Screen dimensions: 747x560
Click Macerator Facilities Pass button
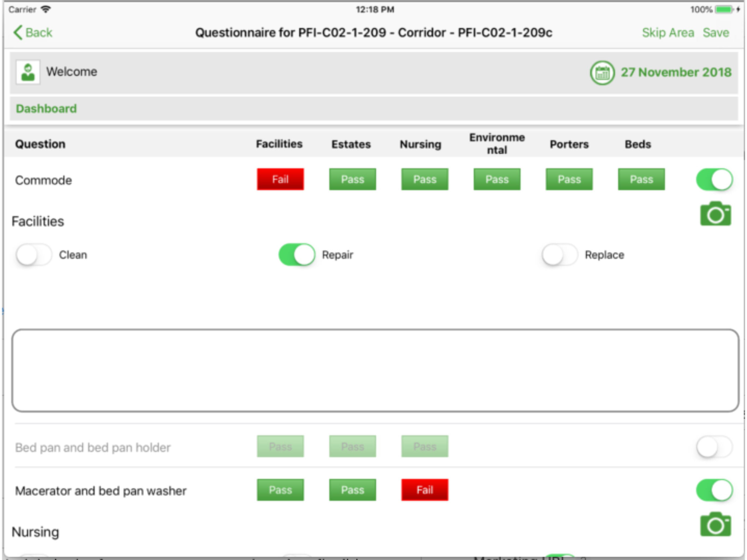tap(280, 490)
